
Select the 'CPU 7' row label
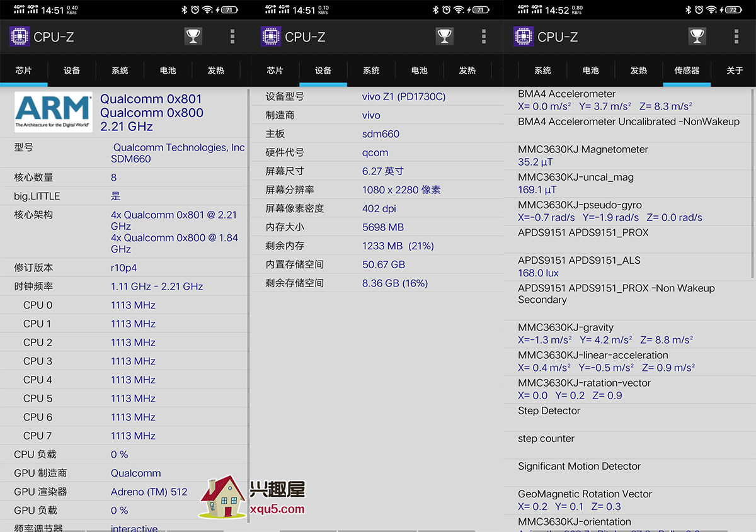[38, 436]
